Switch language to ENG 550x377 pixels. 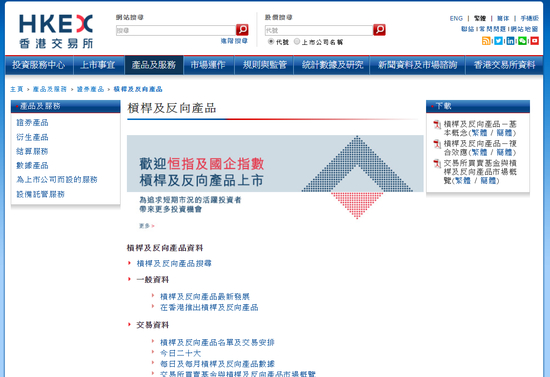(x=456, y=18)
